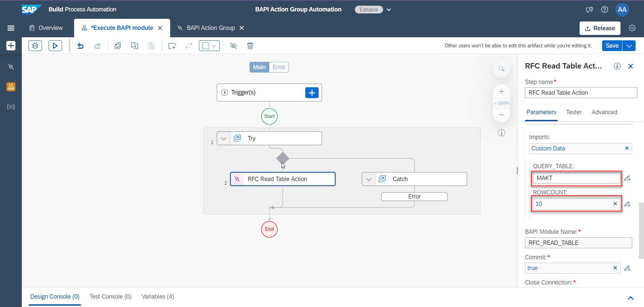Expand the Trigger(s) section
The width and height of the screenshot is (644, 307).
coord(225,92)
